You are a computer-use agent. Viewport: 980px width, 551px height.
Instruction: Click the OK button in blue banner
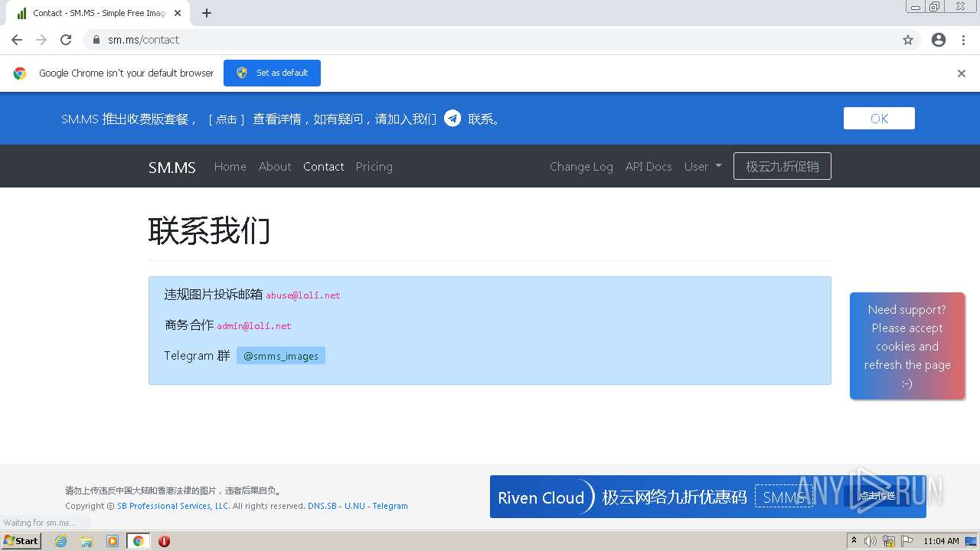pos(879,119)
